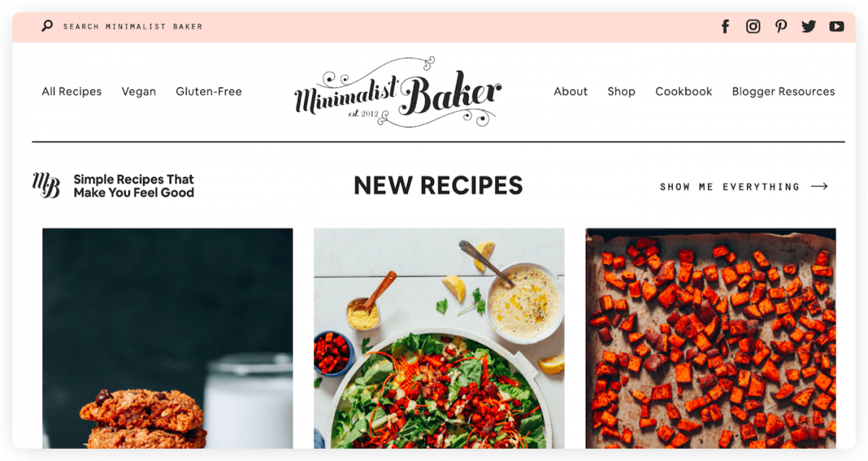Select the Gluten-Free menu item

pos(209,92)
